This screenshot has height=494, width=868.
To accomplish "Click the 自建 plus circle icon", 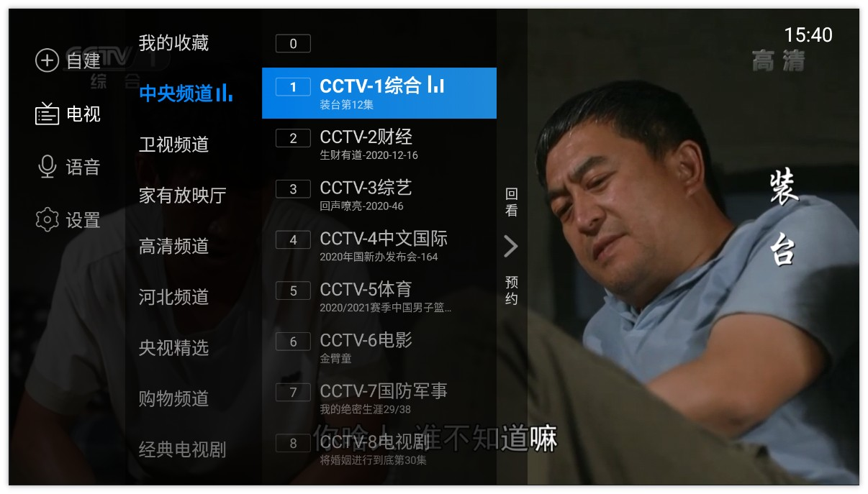I will point(47,61).
